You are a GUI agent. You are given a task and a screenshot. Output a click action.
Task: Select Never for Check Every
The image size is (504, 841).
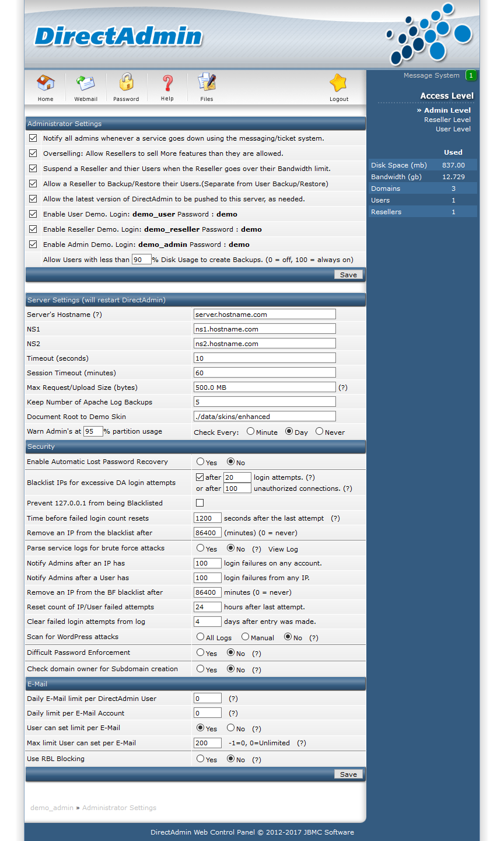coord(319,431)
